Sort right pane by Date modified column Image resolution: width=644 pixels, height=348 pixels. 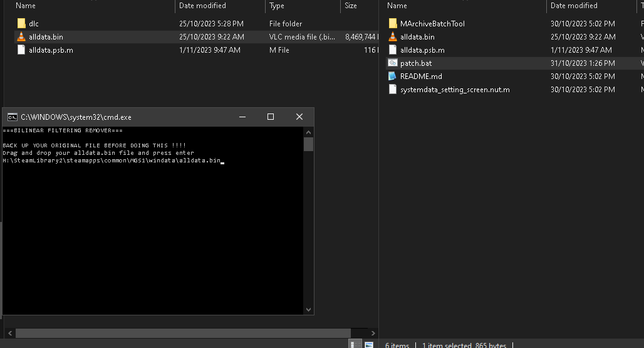pyautogui.click(x=574, y=6)
